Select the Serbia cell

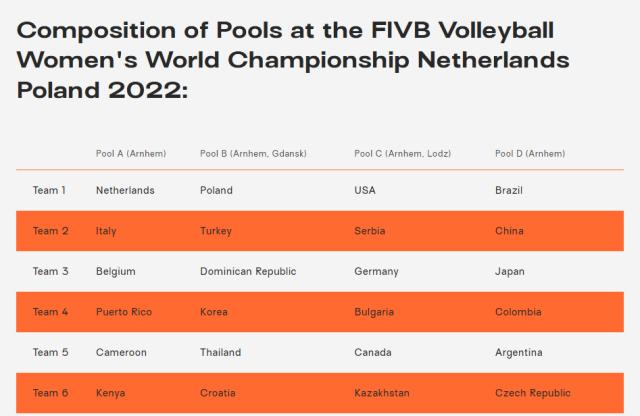[370, 231]
